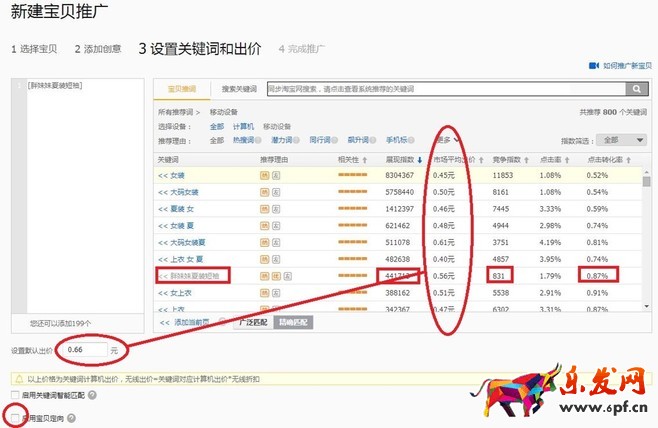Click the 热 reason badge in 女装 row
The width and height of the screenshot is (658, 428).
pyautogui.click(x=264, y=175)
